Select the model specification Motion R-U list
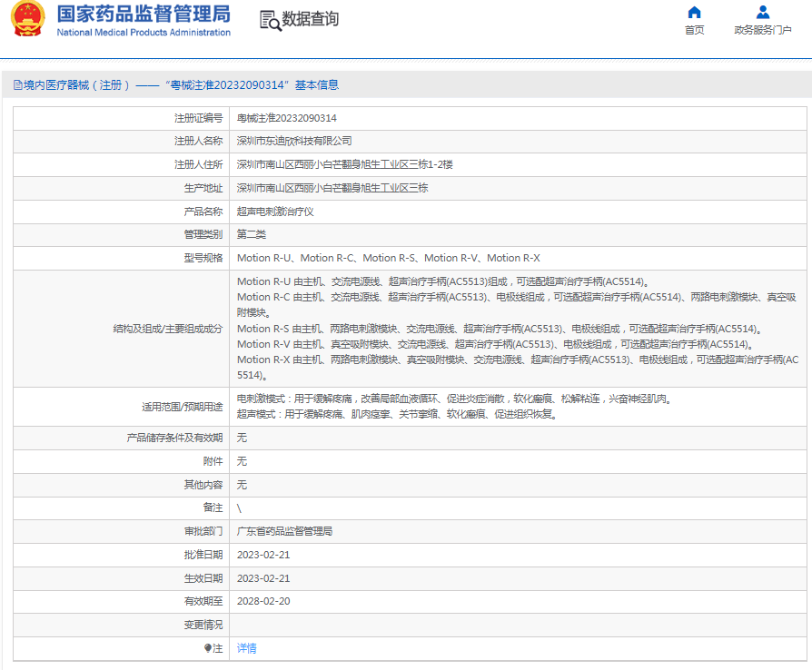This screenshot has height=670, width=812. (389, 258)
